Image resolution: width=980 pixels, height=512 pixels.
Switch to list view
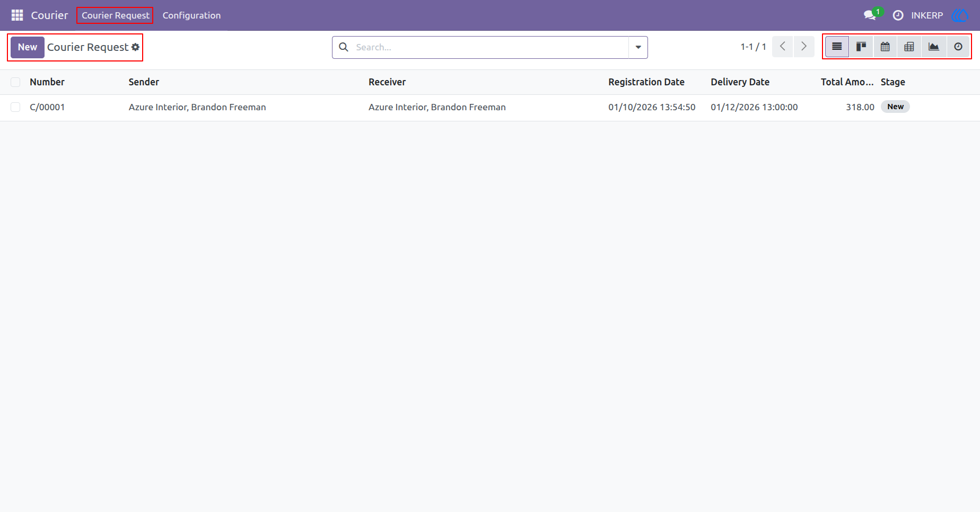(837, 47)
